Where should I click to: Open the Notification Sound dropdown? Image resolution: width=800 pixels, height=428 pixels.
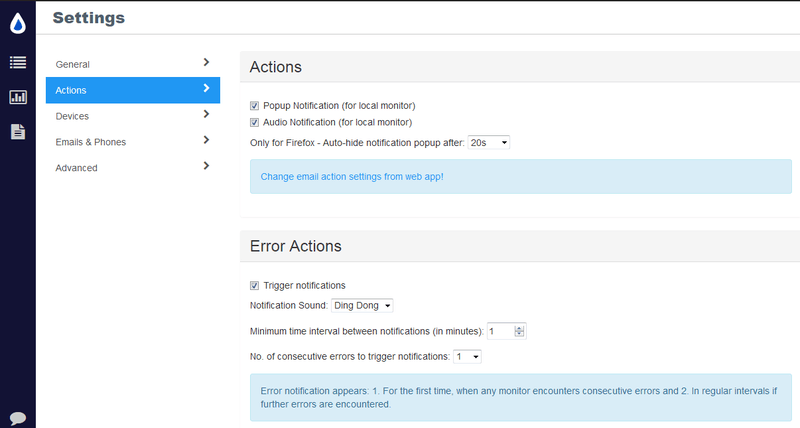pos(363,305)
